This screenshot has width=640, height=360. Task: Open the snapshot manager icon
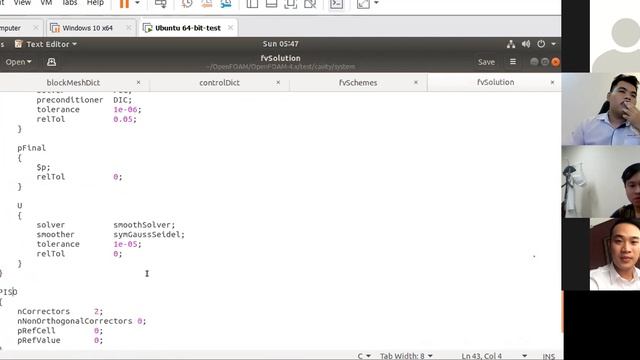226,4
